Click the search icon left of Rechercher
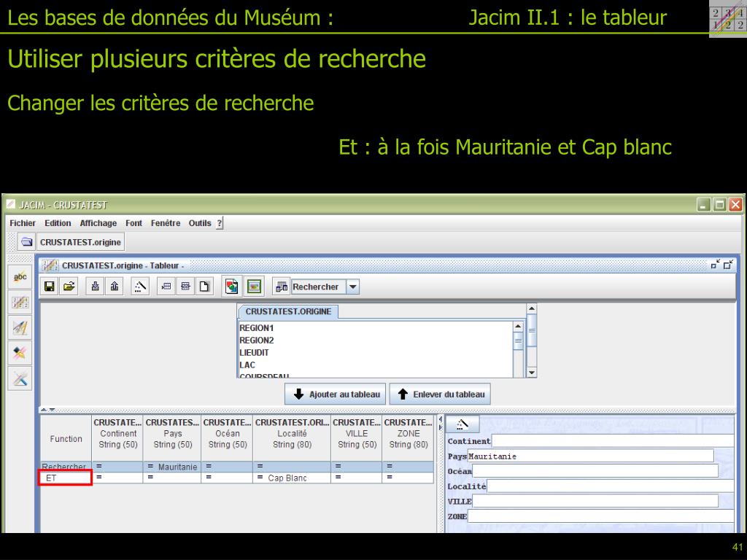The image size is (747, 560). 282,287
